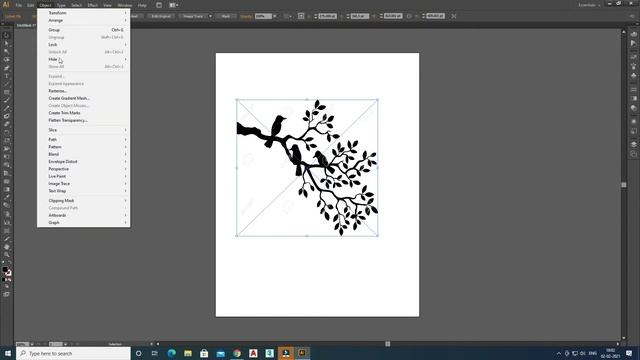Select the Eraser tool
Viewport: 640px width, 360px height.
pyautogui.click(x=6, y=124)
